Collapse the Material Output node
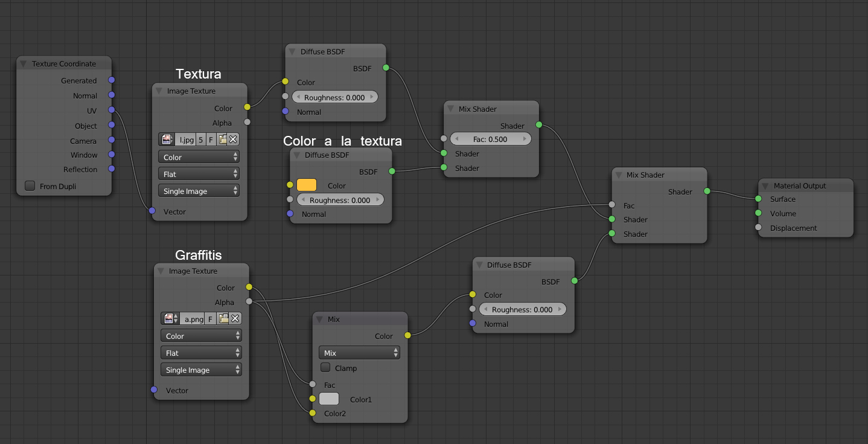This screenshot has height=444, width=868. (766, 186)
